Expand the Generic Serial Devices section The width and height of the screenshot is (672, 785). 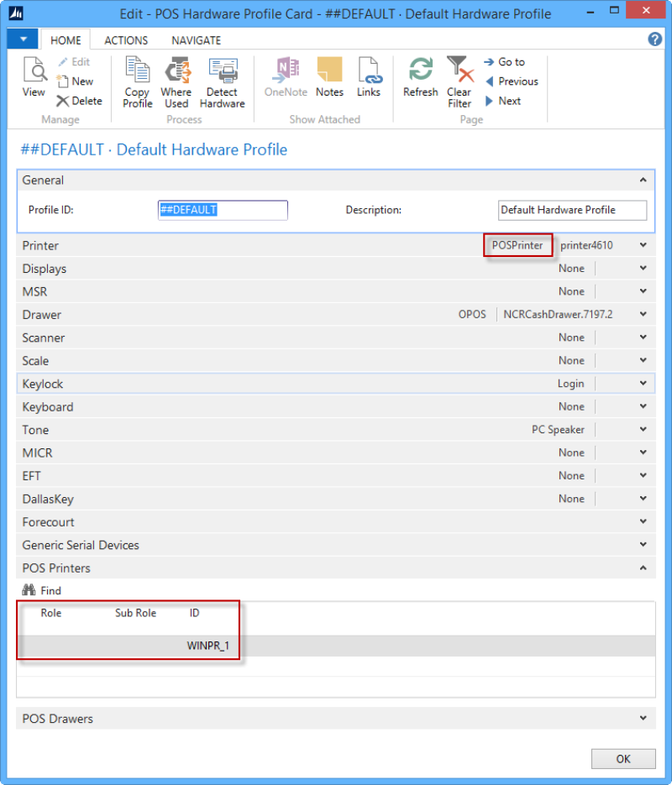pos(643,545)
